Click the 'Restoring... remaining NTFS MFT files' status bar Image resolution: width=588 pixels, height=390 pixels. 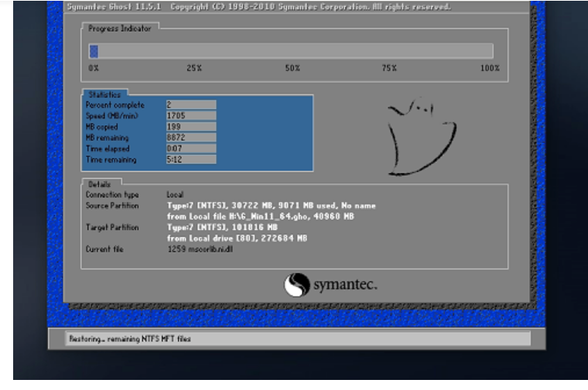(298, 339)
